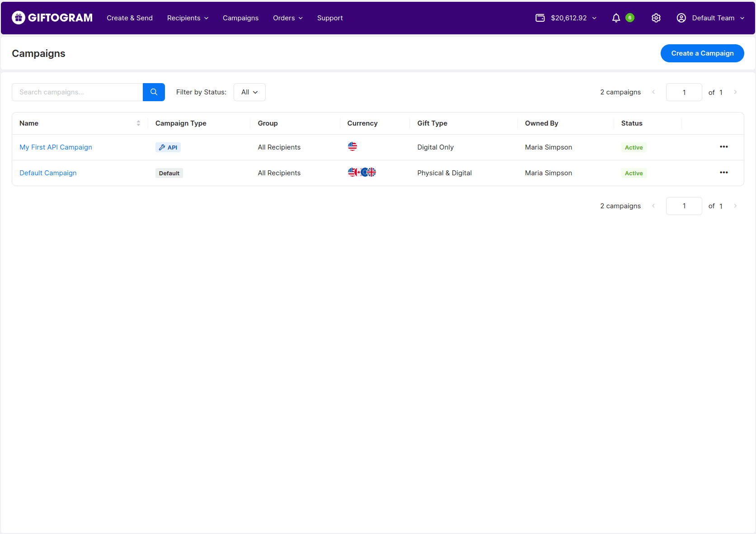This screenshot has height=534, width=756.
Task: Expand the Recipients menu
Action: click(188, 18)
